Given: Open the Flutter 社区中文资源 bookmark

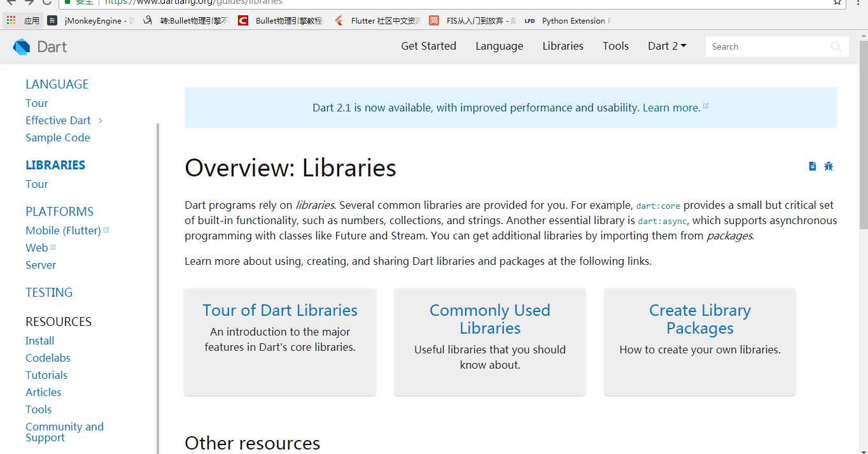Looking at the screenshot, I should [x=377, y=20].
